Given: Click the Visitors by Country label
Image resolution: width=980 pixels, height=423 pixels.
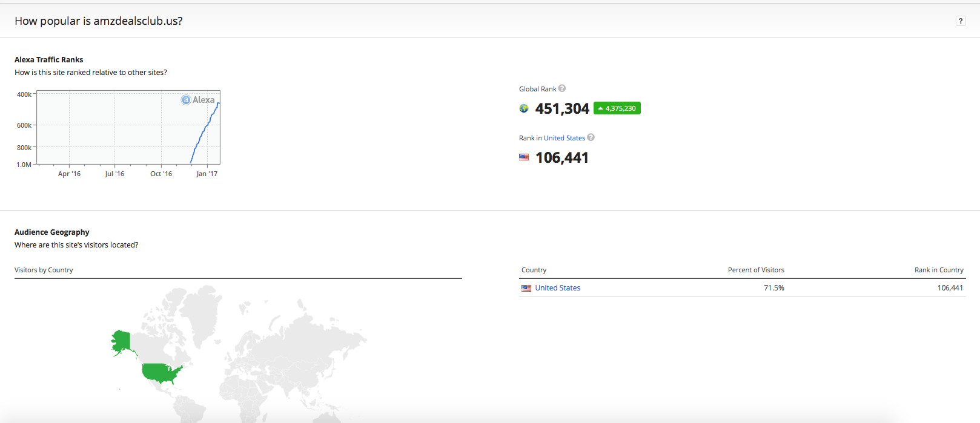Looking at the screenshot, I should click(44, 270).
